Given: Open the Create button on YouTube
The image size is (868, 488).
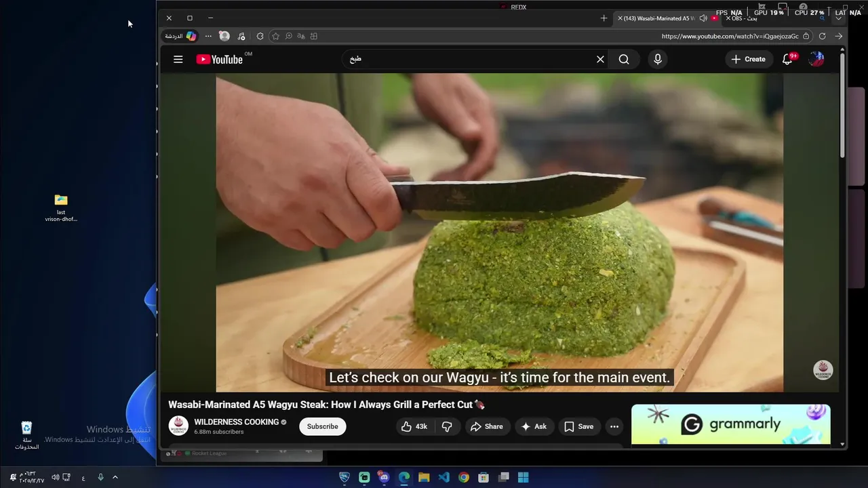Looking at the screenshot, I should [749, 60].
